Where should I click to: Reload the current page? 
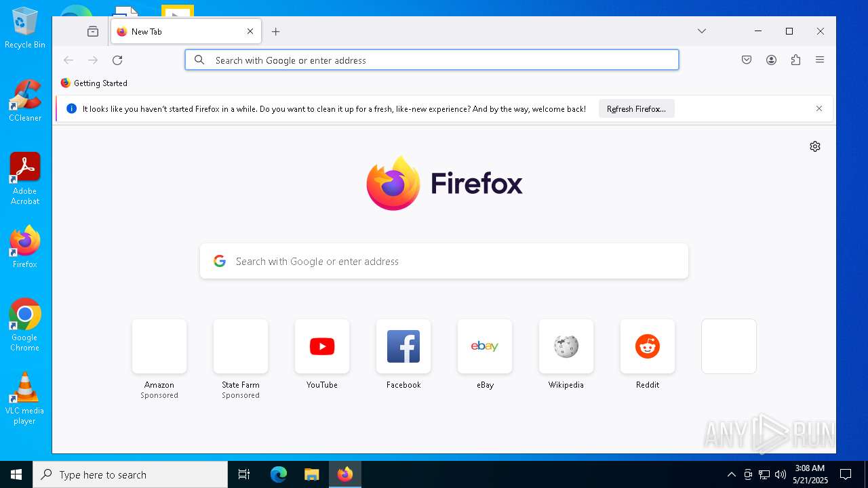pos(117,60)
